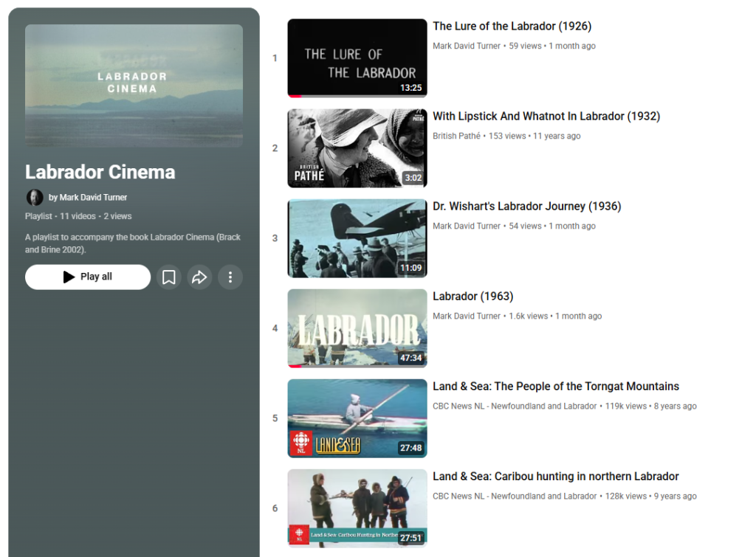Click the CBC NL logo on Torngat thumbnail
The image size is (756, 557).
coord(300,443)
